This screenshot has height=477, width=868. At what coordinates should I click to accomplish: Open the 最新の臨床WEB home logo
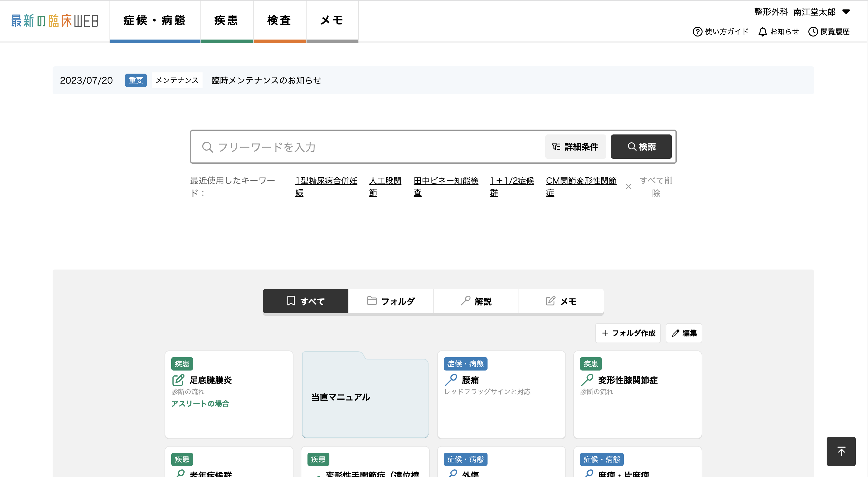coord(54,21)
